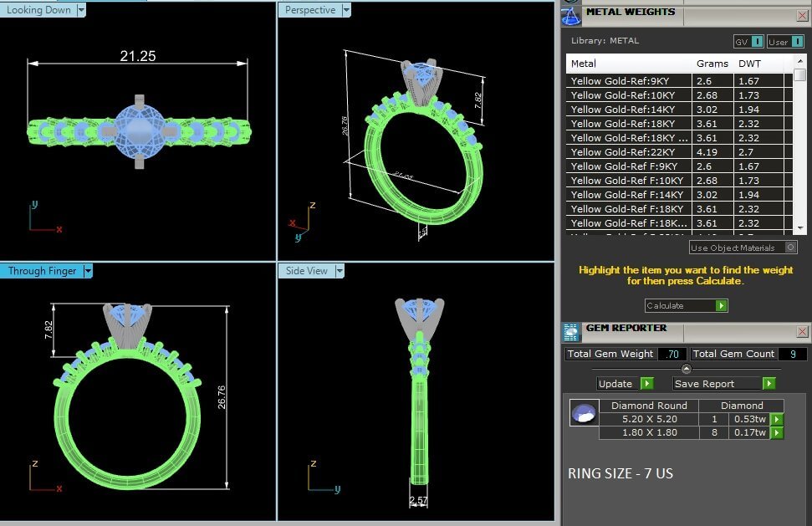Open the Through Finger viewport menu arrow

tap(88, 271)
